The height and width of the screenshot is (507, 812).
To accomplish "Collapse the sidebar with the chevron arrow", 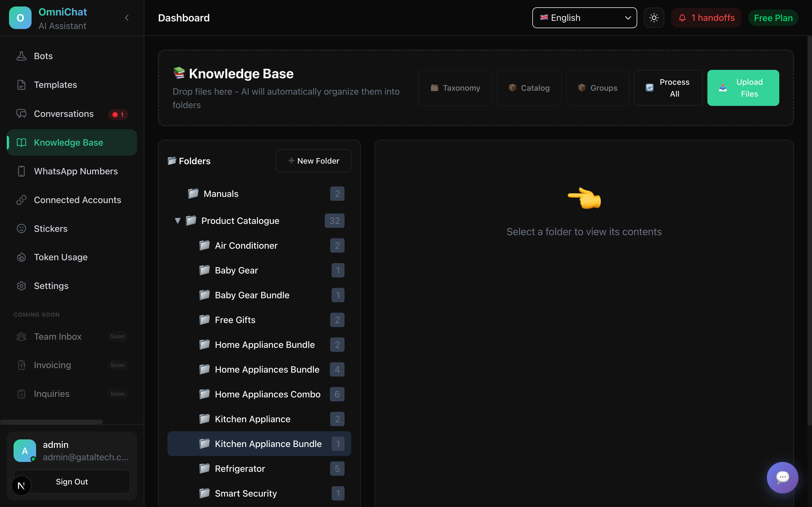I will [127, 18].
